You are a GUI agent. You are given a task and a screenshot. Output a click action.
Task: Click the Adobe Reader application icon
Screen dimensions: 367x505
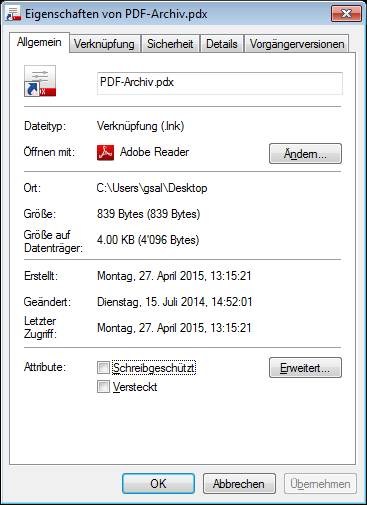pos(105,153)
